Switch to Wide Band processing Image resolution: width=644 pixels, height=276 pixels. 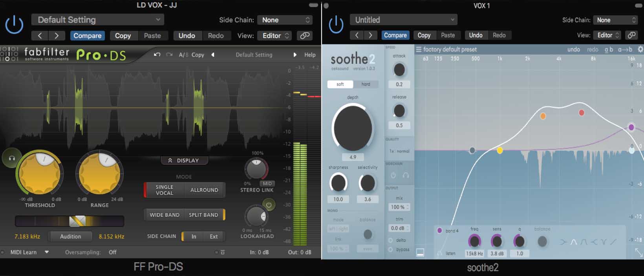pos(165,215)
